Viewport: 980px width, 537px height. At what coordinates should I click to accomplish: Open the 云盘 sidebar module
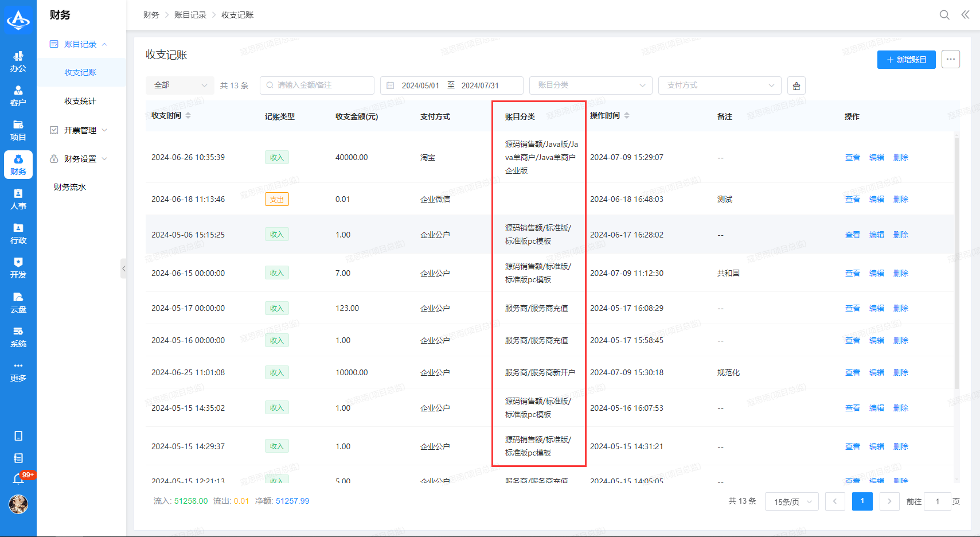[18, 302]
